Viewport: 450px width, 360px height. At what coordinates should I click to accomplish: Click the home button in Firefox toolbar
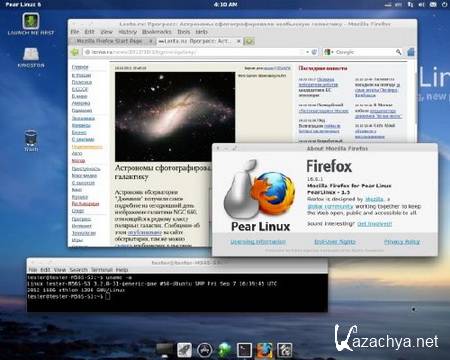tap(411, 52)
